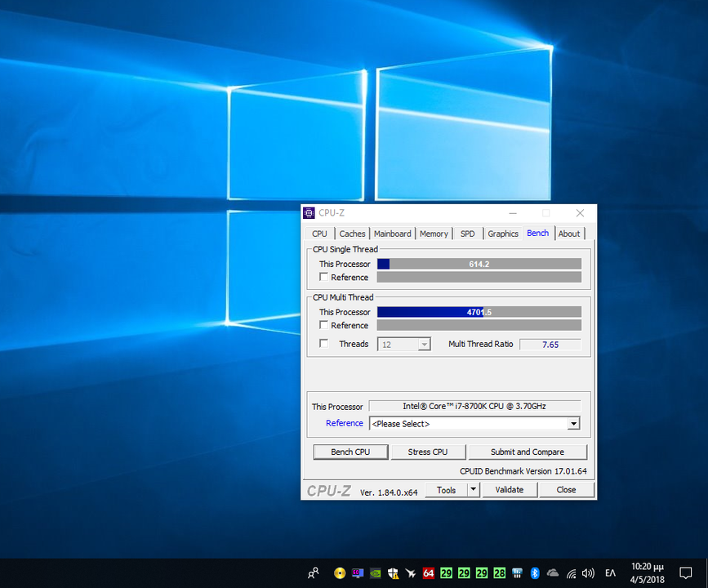This screenshot has height=588, width=708.
Task: Click CPUID Benchmark Version 17.01.64 text
Action: pos(523,471)
